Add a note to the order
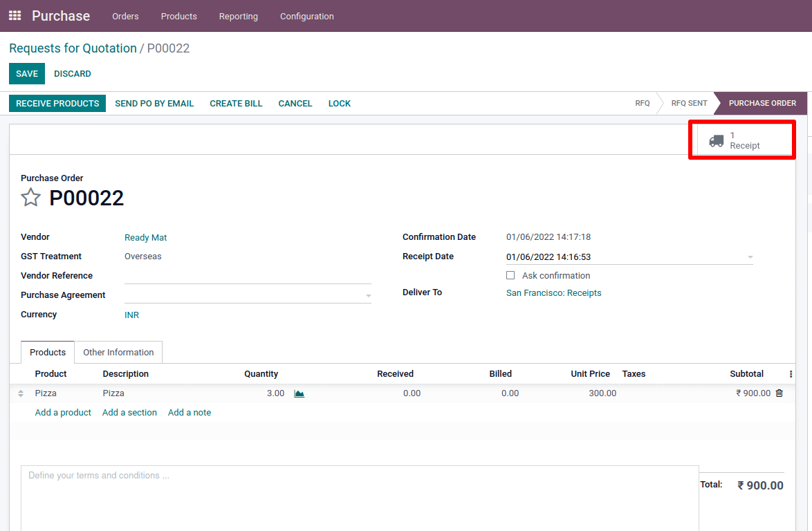 (190, 413)
